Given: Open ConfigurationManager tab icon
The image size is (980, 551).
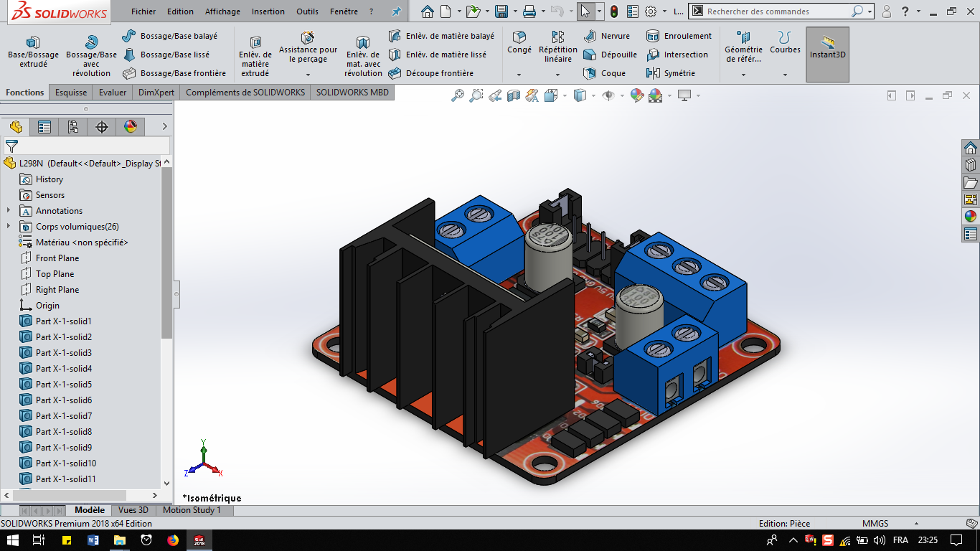Looking at the screenshot, I should coord(73,127).
